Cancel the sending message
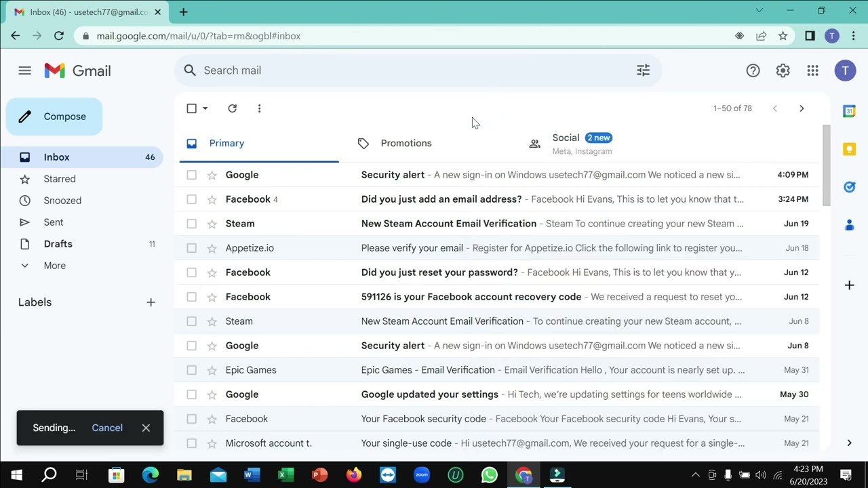 click(107, 428)
